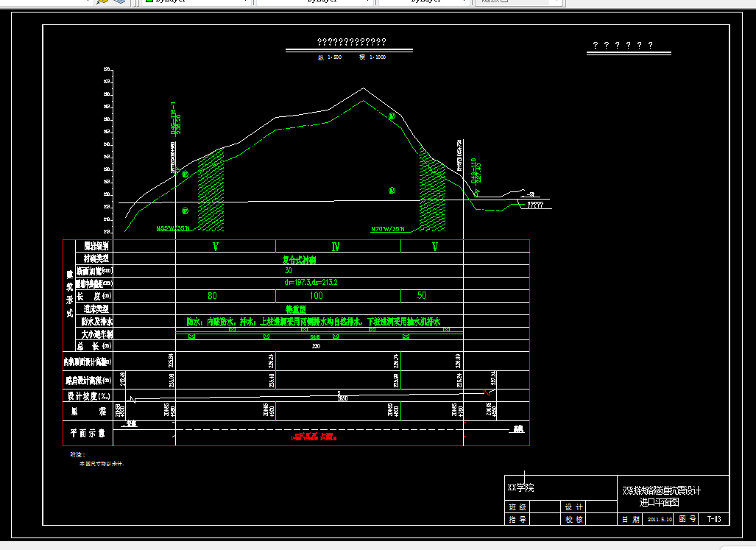Viewport: 756px width, 550px height.
Task: Click the 长度(m) row label
Action: coord(94,296)
